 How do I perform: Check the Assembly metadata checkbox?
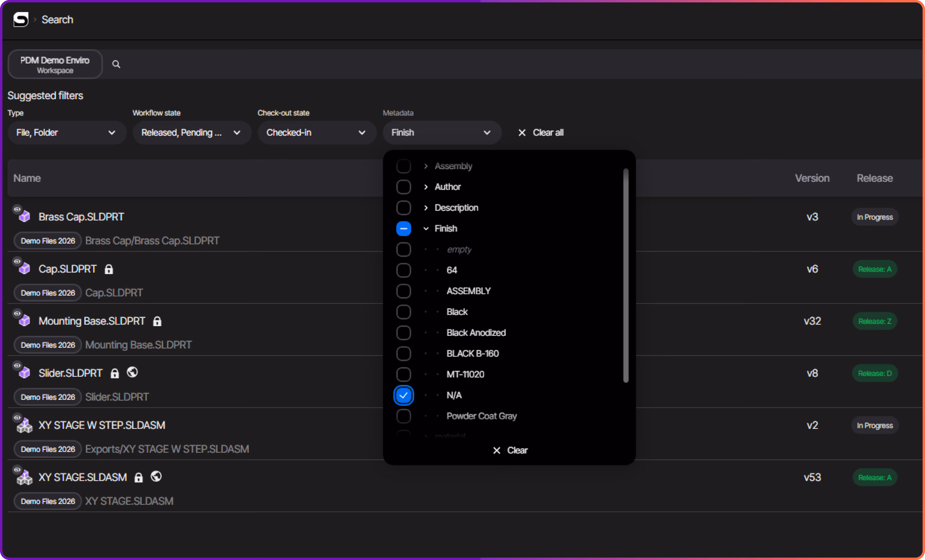[x=404, y=166]
